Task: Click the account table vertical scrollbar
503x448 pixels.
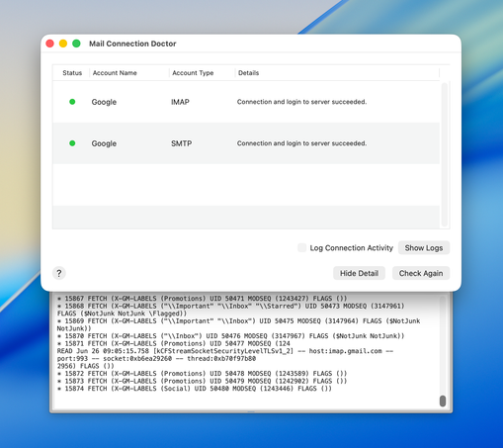Action: click(x=445, y=154)
